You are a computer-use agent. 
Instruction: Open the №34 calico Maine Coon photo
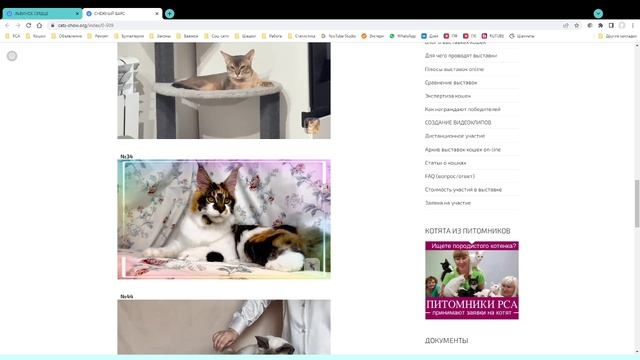224,219
